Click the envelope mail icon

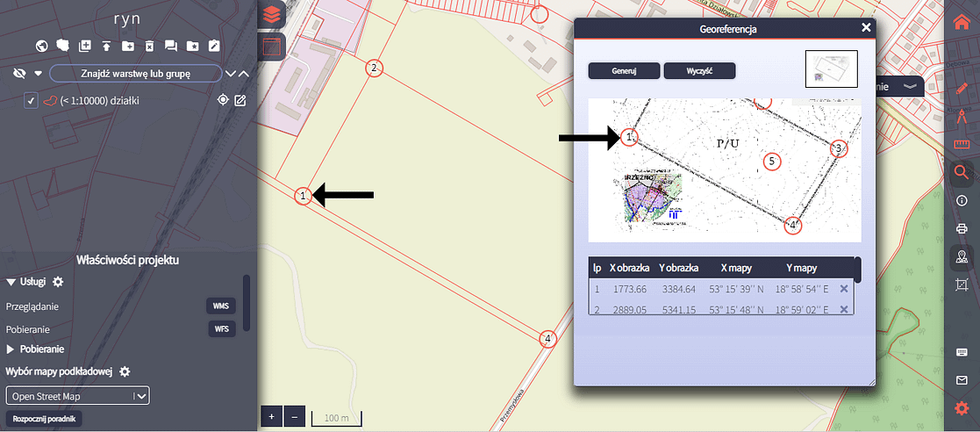pos(962,380)
